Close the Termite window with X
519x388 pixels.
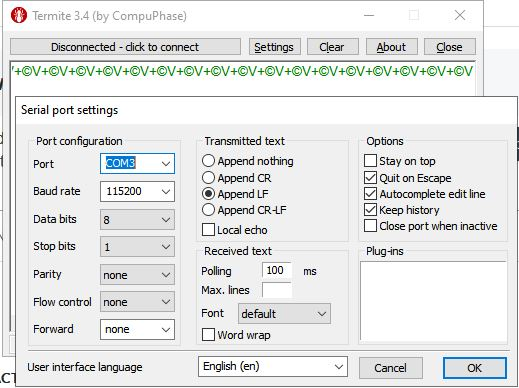coord(460,15)
